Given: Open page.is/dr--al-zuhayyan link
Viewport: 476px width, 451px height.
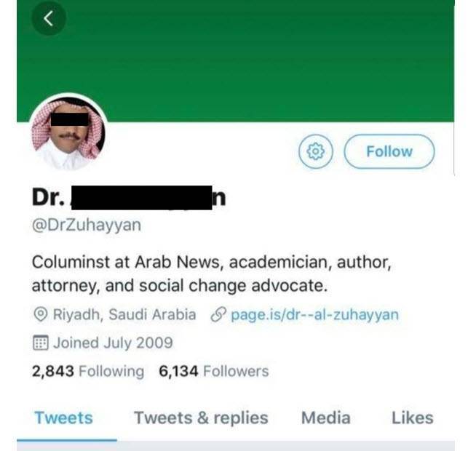Looking at the screenshot, I should [315, 315].
